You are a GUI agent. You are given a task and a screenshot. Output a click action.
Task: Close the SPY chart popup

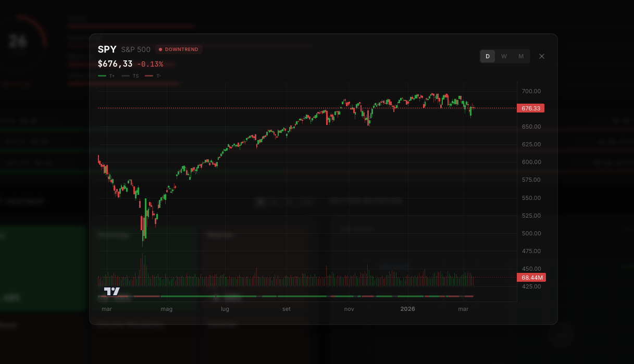click(542, 56)
